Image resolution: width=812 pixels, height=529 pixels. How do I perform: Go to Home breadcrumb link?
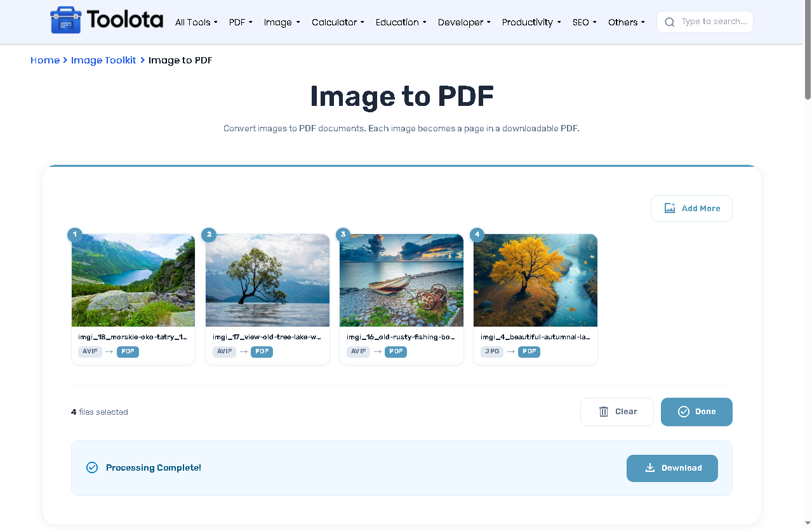(x=45, y=60)
